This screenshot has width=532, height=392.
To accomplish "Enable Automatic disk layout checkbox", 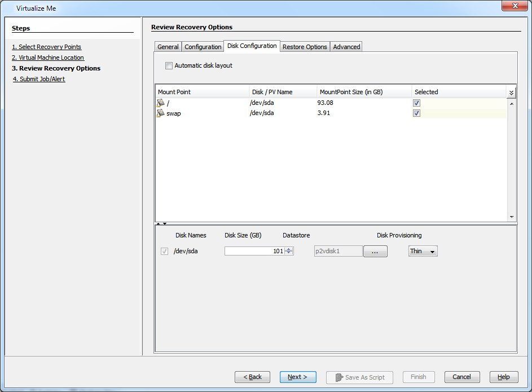I will pyautogui.click(x=169, y=66).
